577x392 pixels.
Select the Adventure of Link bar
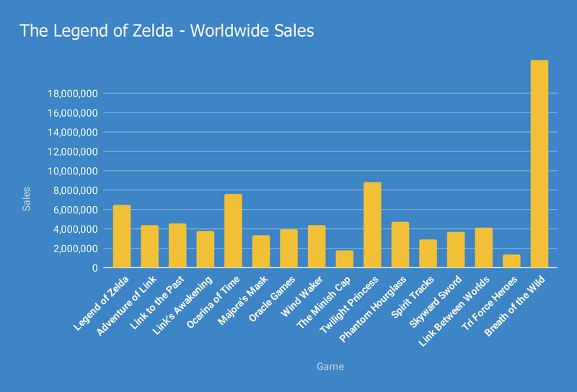point(149,246)
